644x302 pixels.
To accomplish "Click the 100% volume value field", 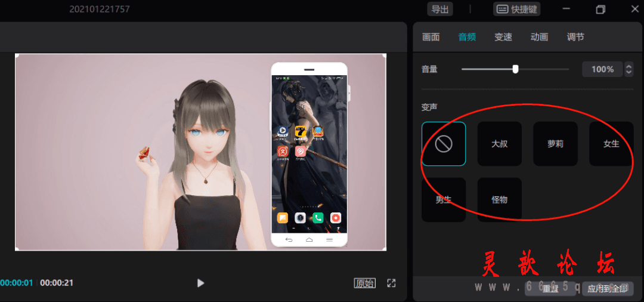I will click(x=602, y=69).
